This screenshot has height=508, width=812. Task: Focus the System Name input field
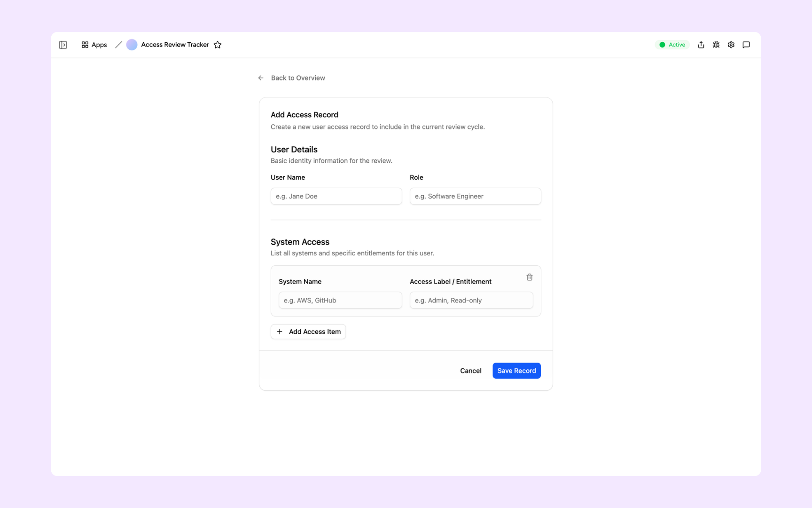[x=340, y=300]
